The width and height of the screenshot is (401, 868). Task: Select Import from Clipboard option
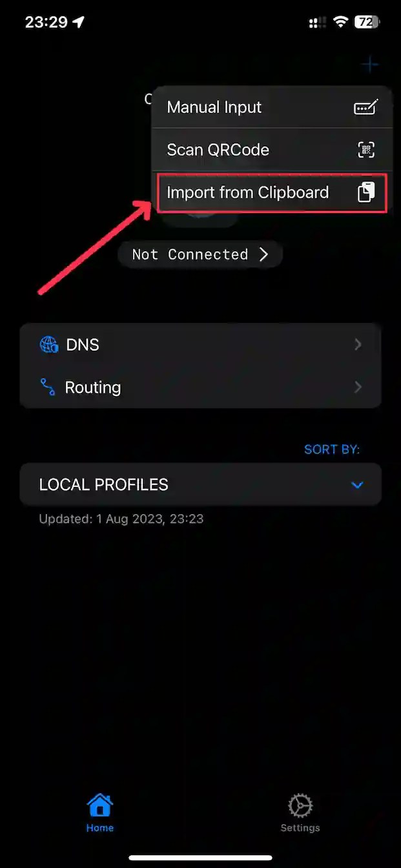[272, 192]
